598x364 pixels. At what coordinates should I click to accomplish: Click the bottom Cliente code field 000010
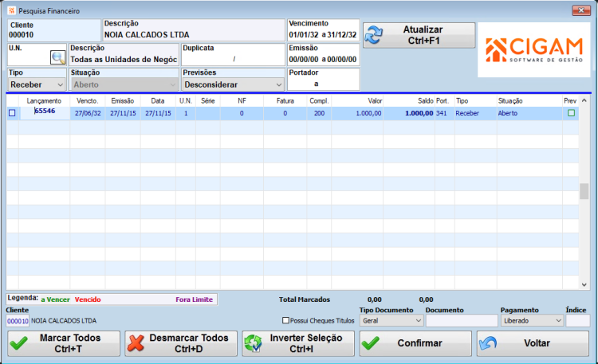tap(18, 321)
